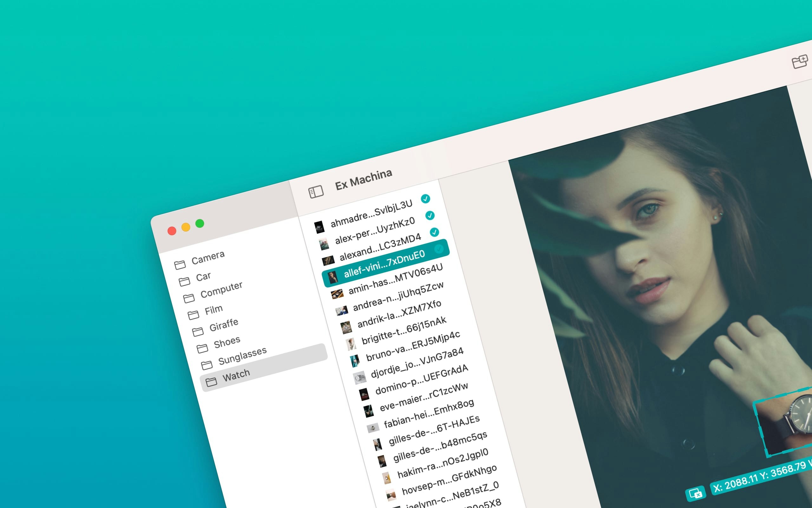Close the window with the red button
This screenshot has width=812, height=508.
point(172,231)
